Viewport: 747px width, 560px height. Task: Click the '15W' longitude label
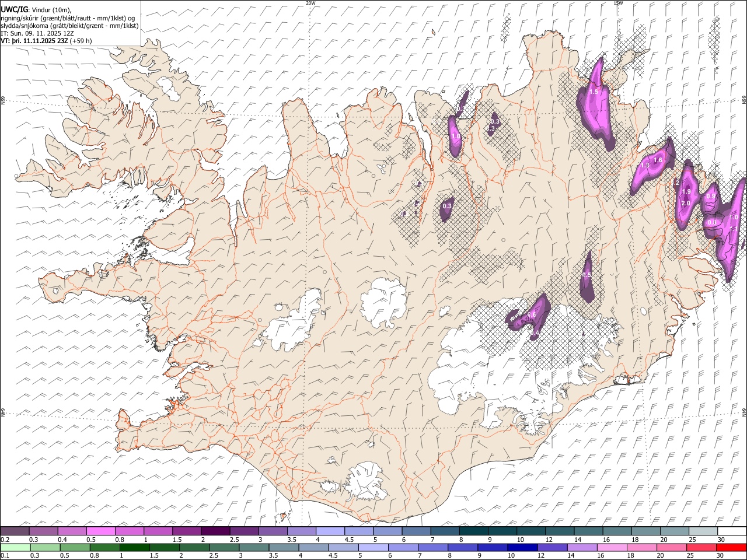point(618,3)
